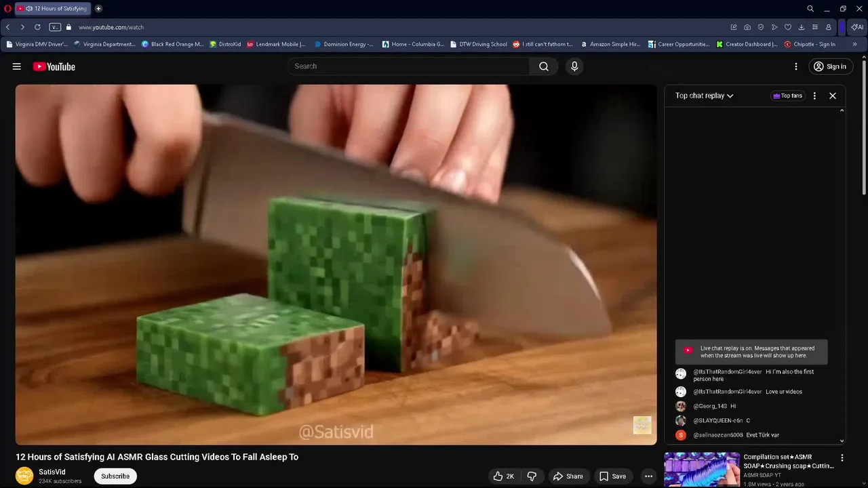Add page to bookmarks heart icon
Image resolution: width=868 pixels, height=488 pixels.
788,27
